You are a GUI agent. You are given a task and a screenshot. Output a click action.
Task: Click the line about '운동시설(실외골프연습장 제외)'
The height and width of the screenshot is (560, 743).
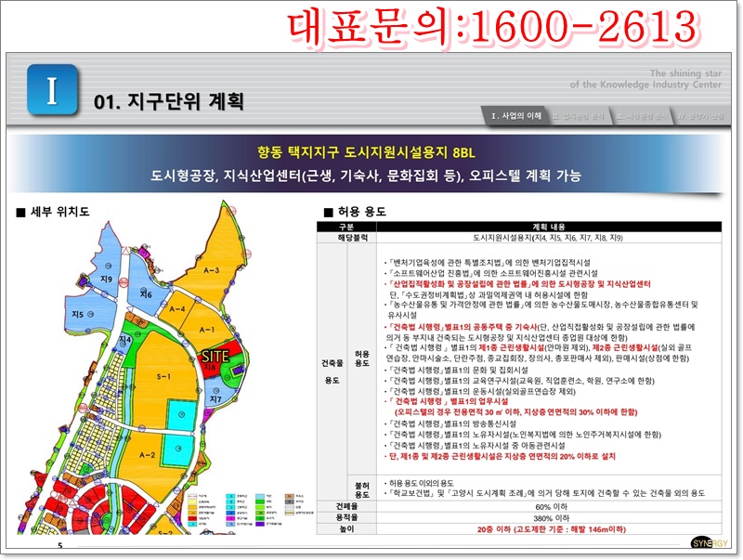(x=479, y=391)
